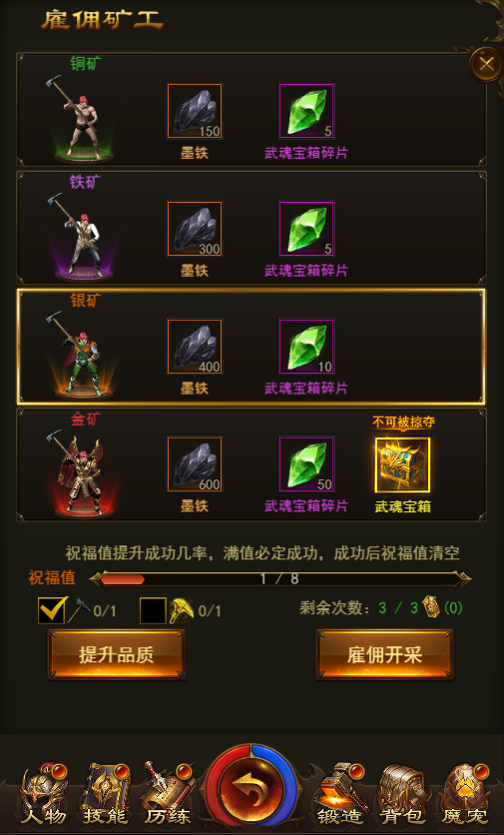This screenshot has width=504, height=835.
Task: Click the 雇佣开采 hire mining button
Action: click(x=385, y=654)
